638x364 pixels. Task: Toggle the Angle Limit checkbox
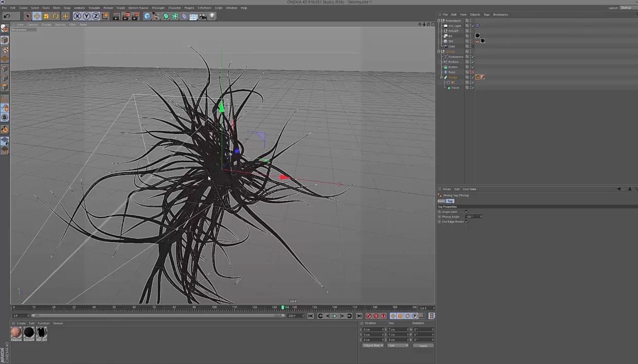466,212
